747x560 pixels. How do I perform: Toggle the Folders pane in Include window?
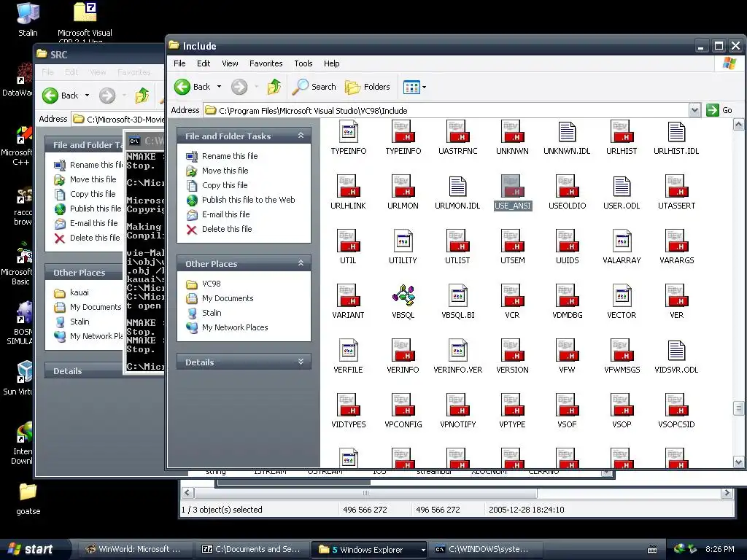368,87
